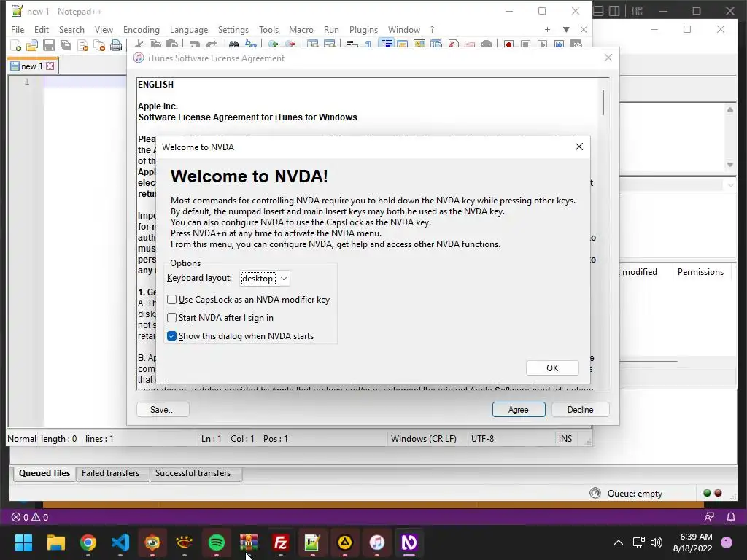The image size is (747, 560).
Task: Uncheck Show this dialog when NVDA starts
Action: tap(240, 335)
